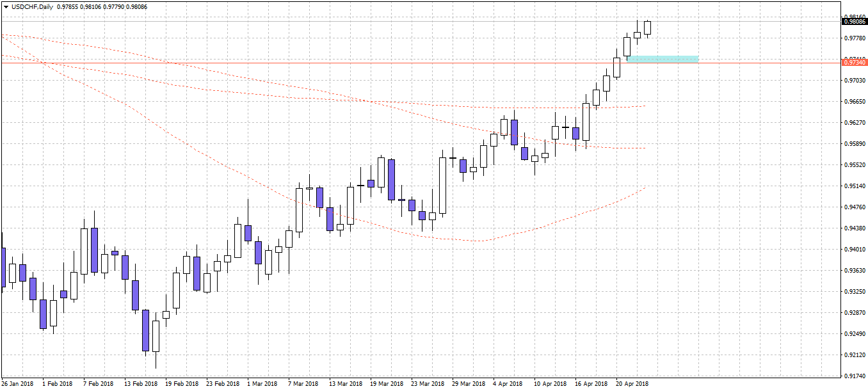Click the 23 Mar 2018 date label
The width and height of the screenshot is (868, 391).
coord(428,384)
